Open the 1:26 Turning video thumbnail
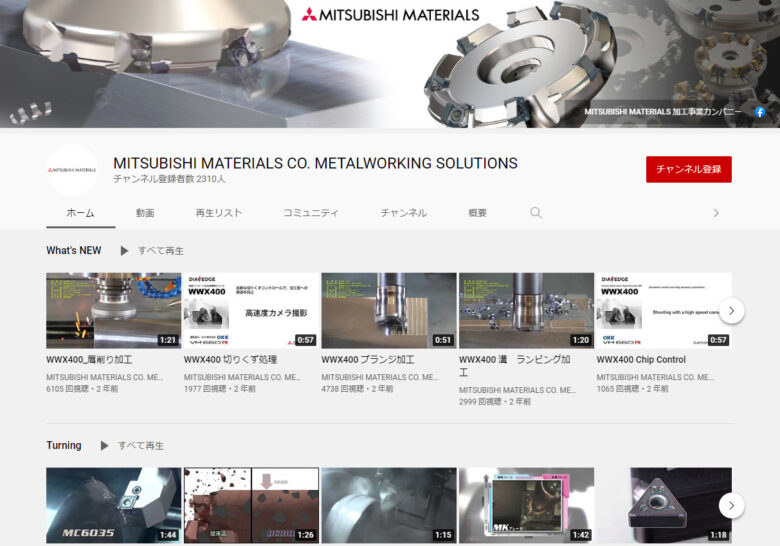The width and height of the screenshot is (780, 546). click(x=251, y=505)
